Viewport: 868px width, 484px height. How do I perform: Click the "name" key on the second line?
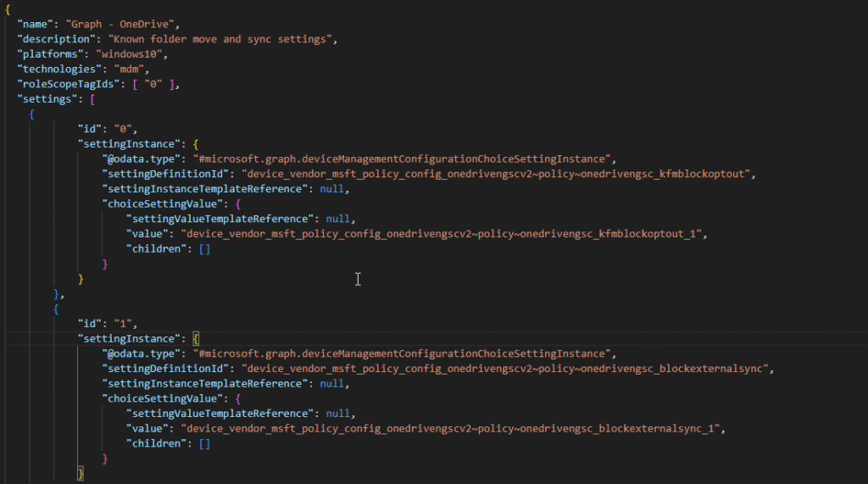[x=36, y=24]
